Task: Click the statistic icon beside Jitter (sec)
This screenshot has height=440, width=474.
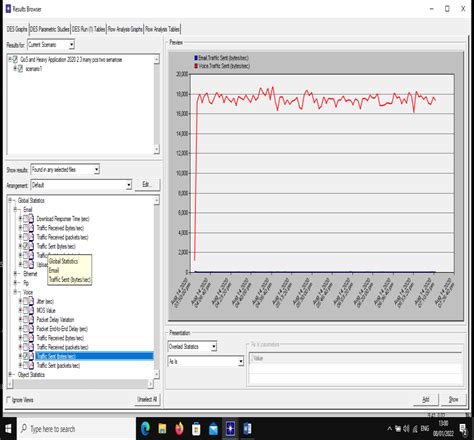Action: tap(31, 301)
